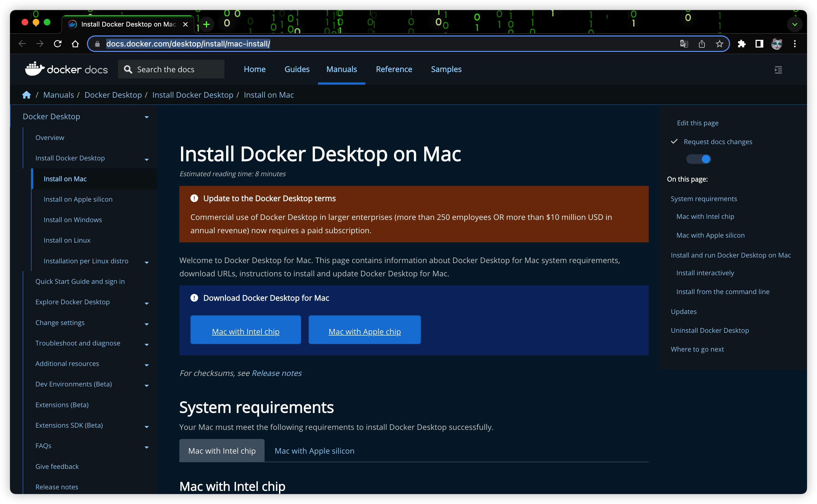Go to Docker Desktop breadcrumb link
This screenshot has width=817, height=504.
click(113, 95)
